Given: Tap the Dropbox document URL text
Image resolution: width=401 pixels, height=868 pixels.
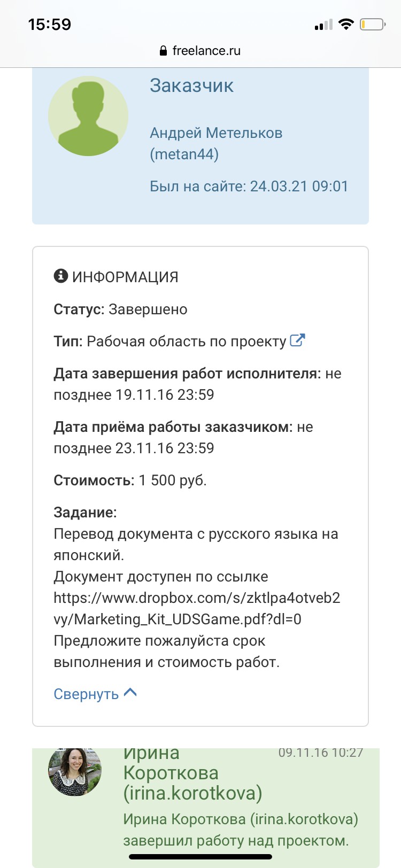Looking at the screenshot, I should coord(197,608).
